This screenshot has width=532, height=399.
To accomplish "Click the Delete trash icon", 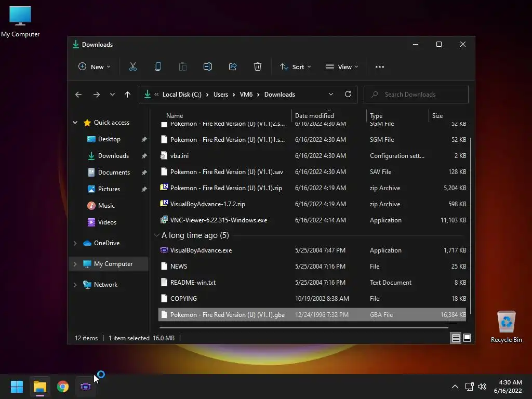I will [x=258, y=67].
